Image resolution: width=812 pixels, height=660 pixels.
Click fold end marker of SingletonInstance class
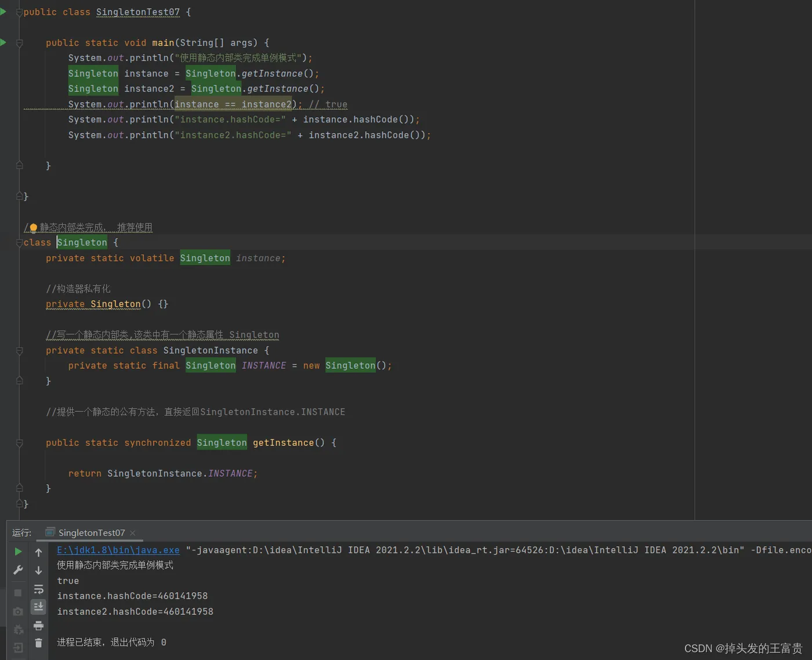click(19, 380)
